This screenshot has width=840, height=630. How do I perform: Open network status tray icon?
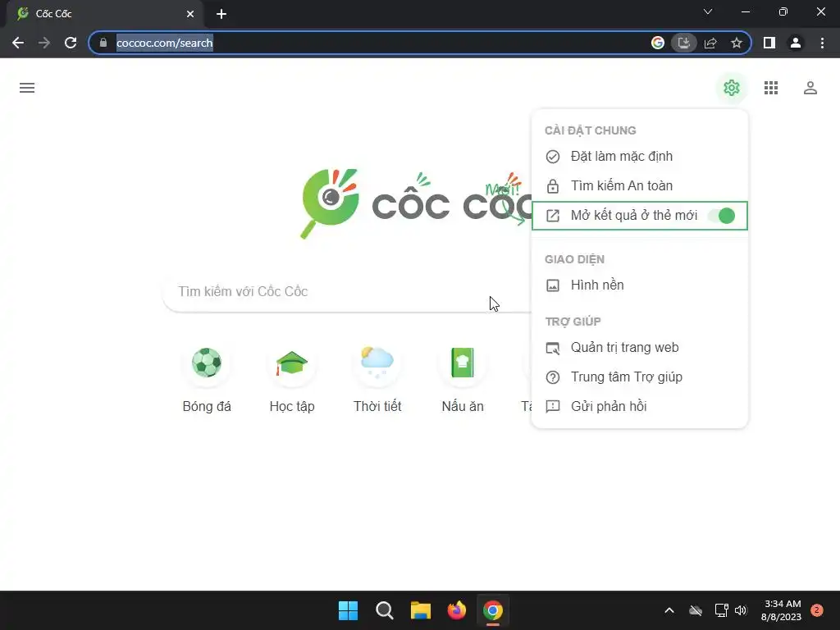pos(721,610)
